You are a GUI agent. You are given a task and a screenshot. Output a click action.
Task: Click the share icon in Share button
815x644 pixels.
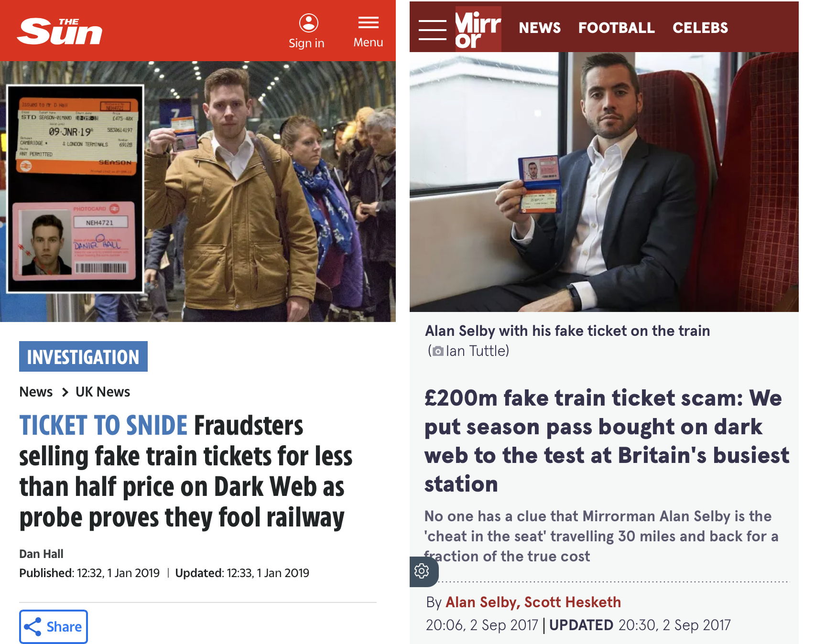[33, 627]
